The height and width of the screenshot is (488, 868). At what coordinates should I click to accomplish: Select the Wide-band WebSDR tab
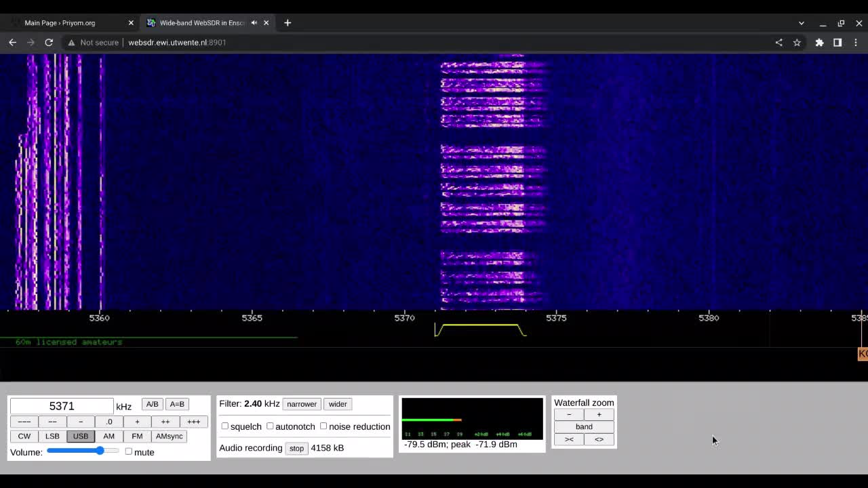(x=207, y=22)
